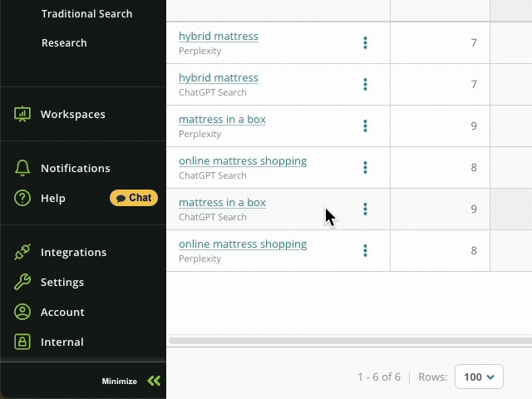The image size is (532, 399).
Task: Click the Account person icon
Action: coord(22,312)
